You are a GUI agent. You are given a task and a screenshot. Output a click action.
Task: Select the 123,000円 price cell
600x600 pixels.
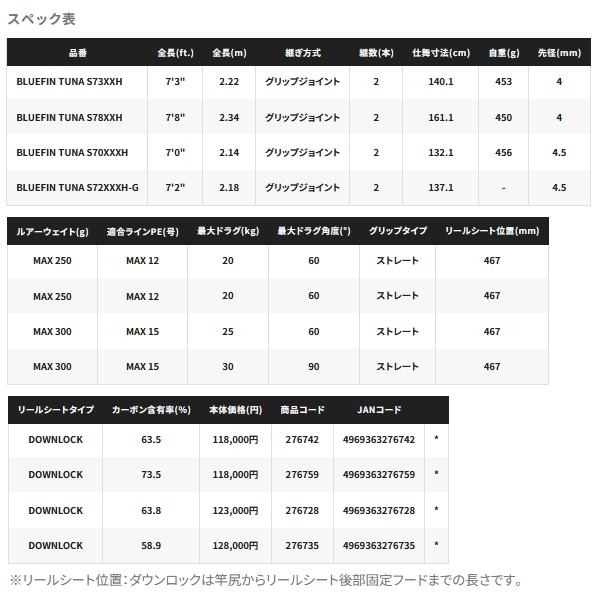coord(235,511)
